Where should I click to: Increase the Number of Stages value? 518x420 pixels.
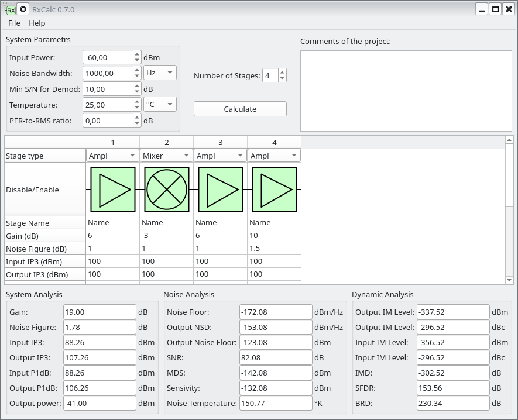pos(283,73)
